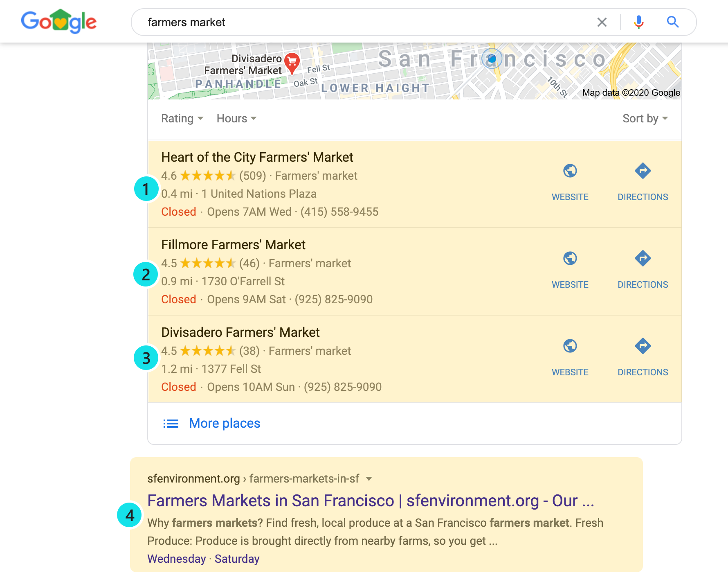Clear the search box with X icon
This screenshot has height=573, width=728.
(602, 22)
